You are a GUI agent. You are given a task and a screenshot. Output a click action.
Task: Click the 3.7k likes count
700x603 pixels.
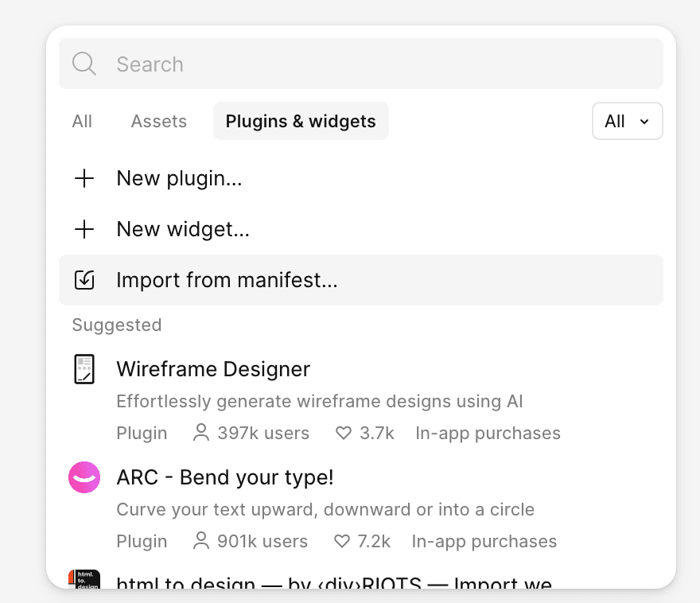[377, 433]
